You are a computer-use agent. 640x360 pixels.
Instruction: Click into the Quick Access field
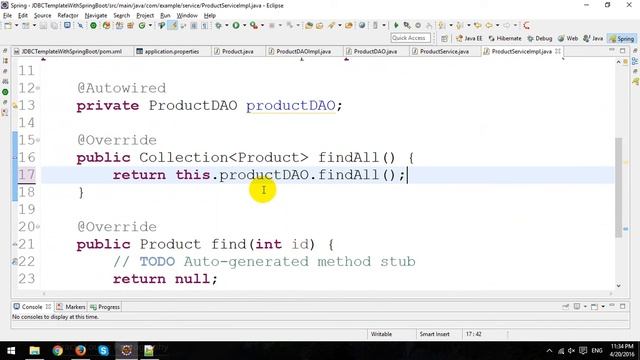click(x=410, y=38)
